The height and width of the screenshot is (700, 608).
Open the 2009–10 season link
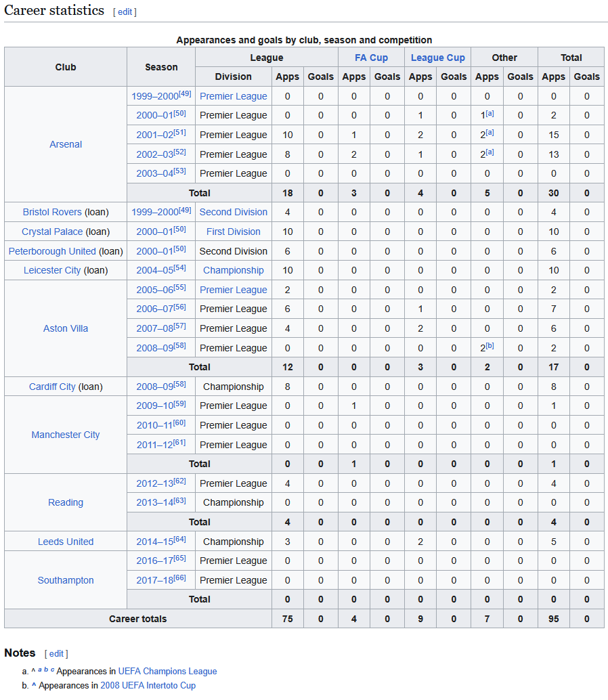(x=154, y=406)
